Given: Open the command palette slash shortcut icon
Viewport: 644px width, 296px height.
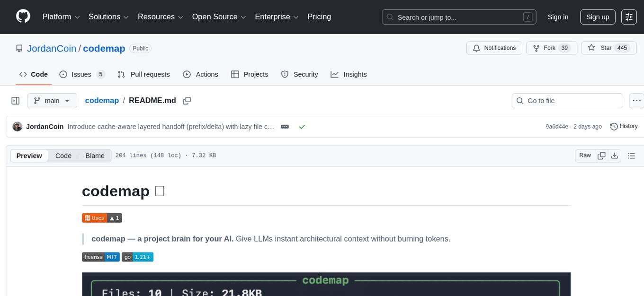Looking at the screenshot, I should pos(528,17).
